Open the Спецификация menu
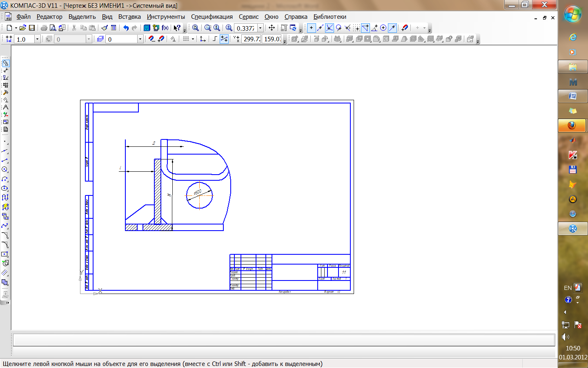Screen dimensions: 588x368 (x=212, y=17)
